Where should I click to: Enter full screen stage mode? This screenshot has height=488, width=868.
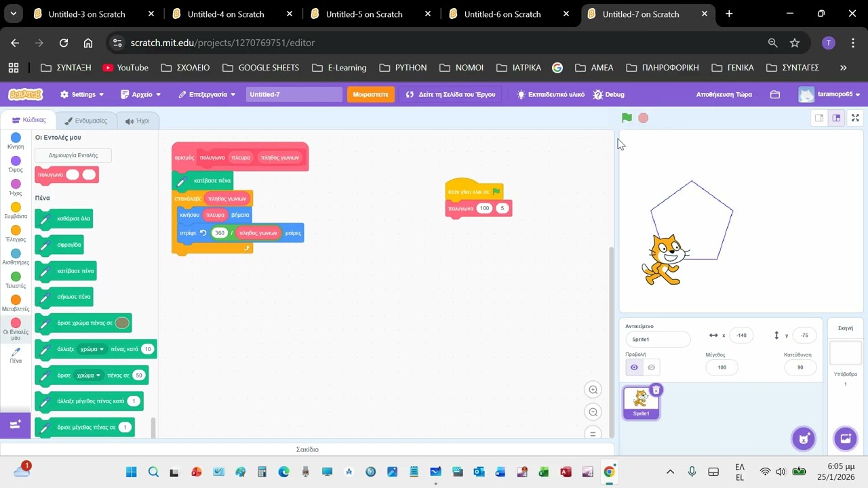[855, 118]
